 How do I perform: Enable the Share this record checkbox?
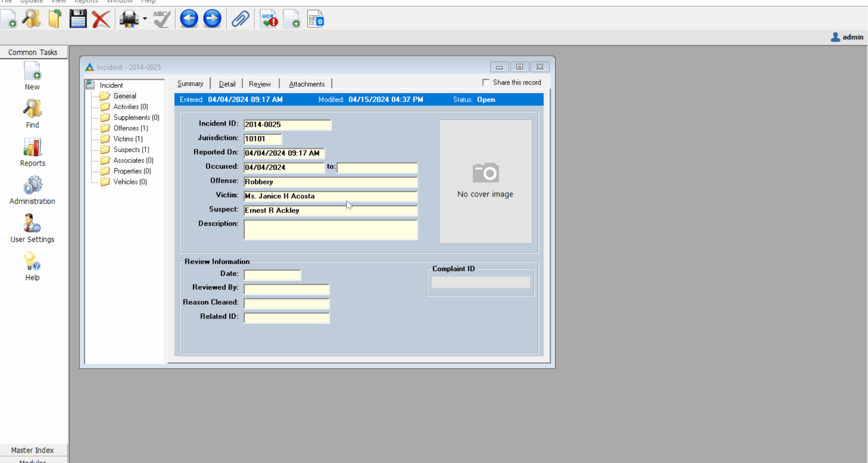(x=485, y=82)
